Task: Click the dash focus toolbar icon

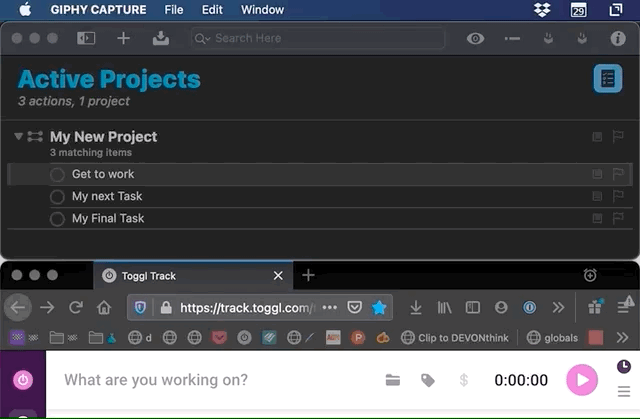Action: coord(512,39)
